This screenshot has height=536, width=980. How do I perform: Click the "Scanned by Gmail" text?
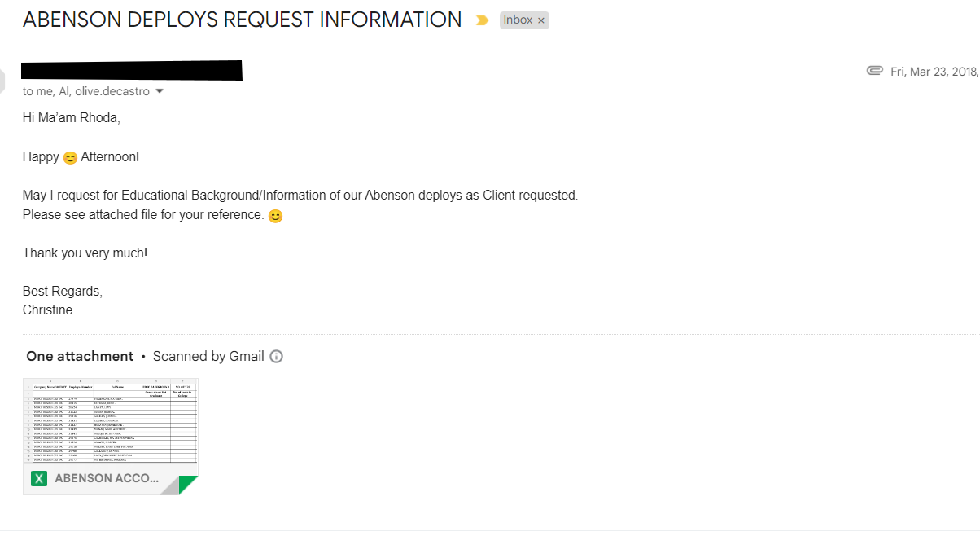point(208,356)
